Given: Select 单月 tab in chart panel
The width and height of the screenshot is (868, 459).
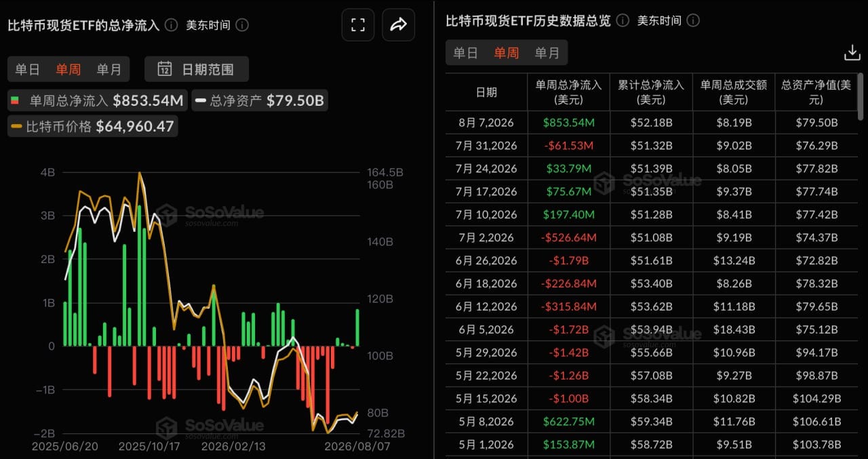Looking at the screenshot, I should tap(108, 69).
